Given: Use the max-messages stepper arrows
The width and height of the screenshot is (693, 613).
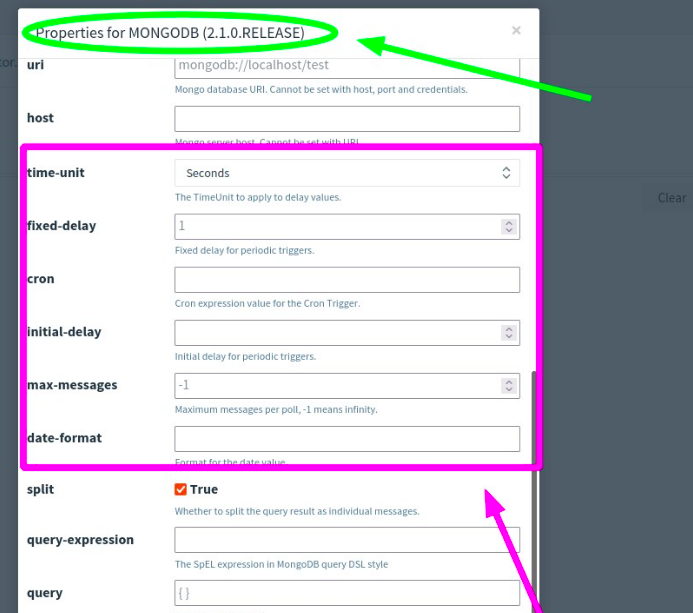Looking at the screenshot, I should point(509,385).
